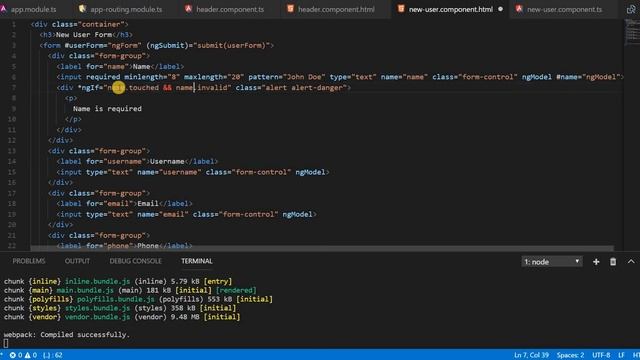Create a new terminal with the plus icon
This screenshot has width=640, height=360.
click(x=596, y=262)
